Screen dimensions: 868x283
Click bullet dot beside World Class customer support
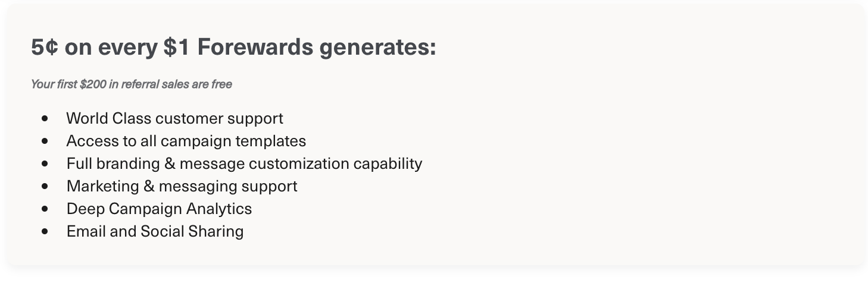click(45, 119)
